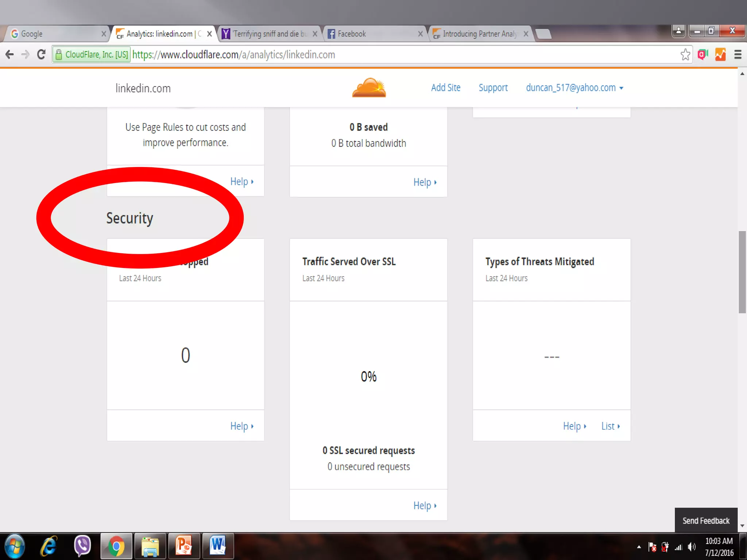Screen dimensions: 747x560
Task: Open Viber from the taskbar
Action: [82, 546]
